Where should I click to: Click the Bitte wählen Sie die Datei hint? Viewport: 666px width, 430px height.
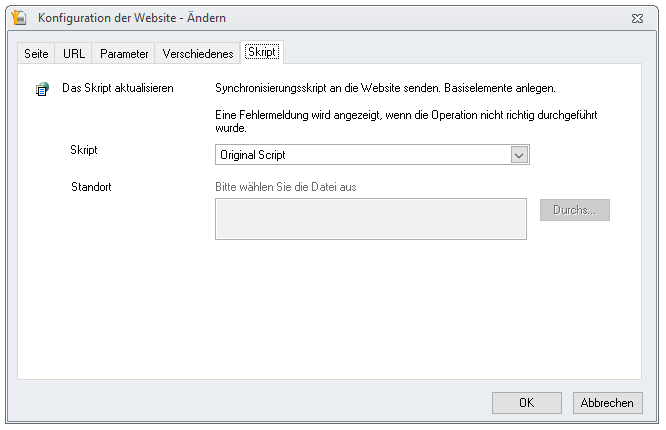pyautogui.click(x=285, y=187)
